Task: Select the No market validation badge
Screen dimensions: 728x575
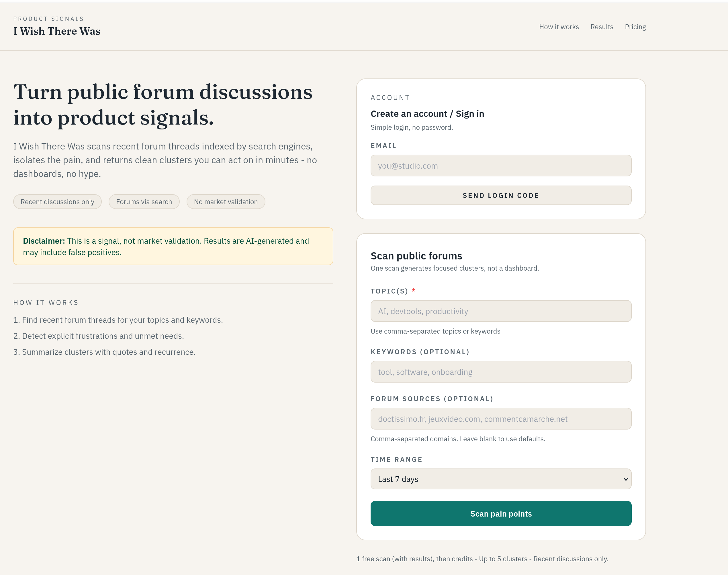Action: 226,201
